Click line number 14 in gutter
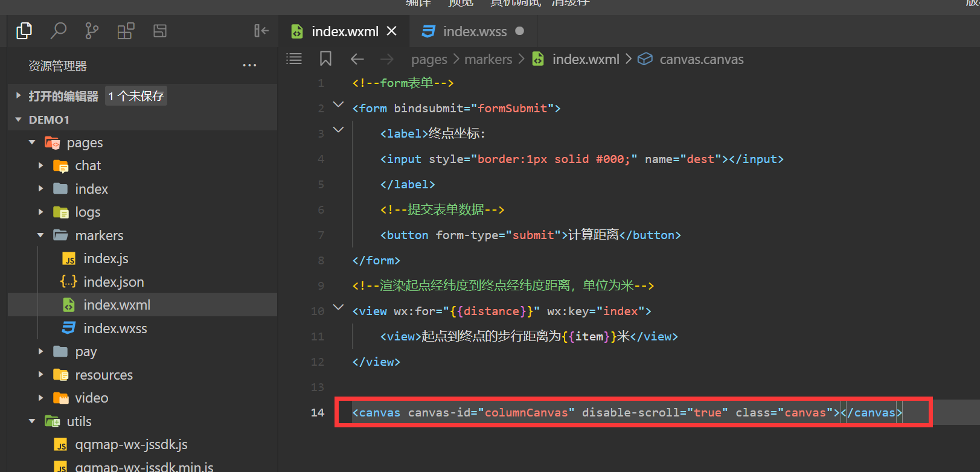The image size is (980, 472). (318, 412)
